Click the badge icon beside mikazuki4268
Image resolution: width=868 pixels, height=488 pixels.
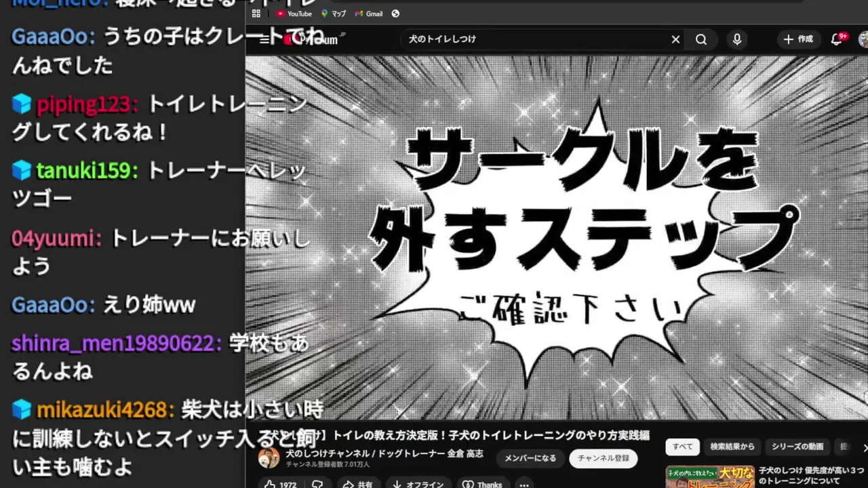pos(22,409)
